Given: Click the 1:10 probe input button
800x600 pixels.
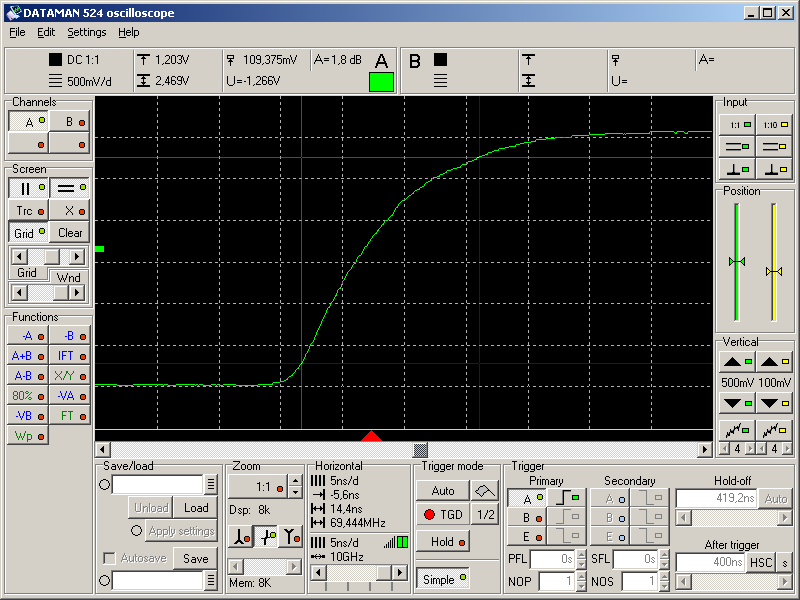Looking at the screenshot, I should tap(773, 125).
